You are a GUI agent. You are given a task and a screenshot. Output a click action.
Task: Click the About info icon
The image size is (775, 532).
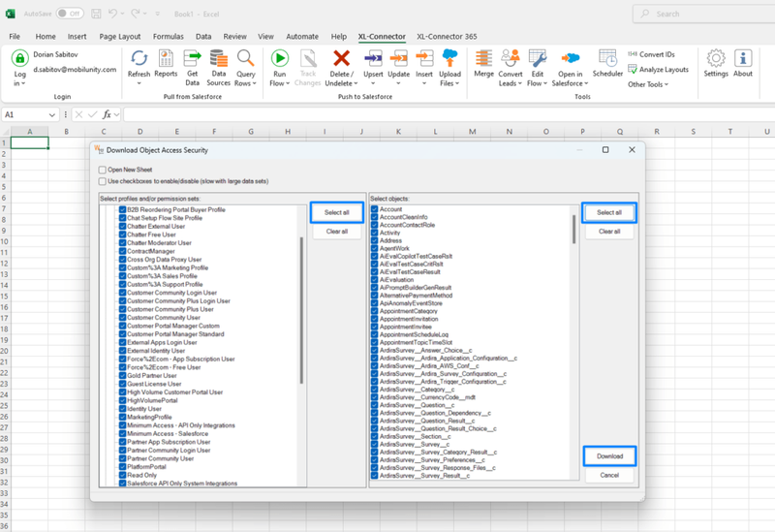[743, 58]
